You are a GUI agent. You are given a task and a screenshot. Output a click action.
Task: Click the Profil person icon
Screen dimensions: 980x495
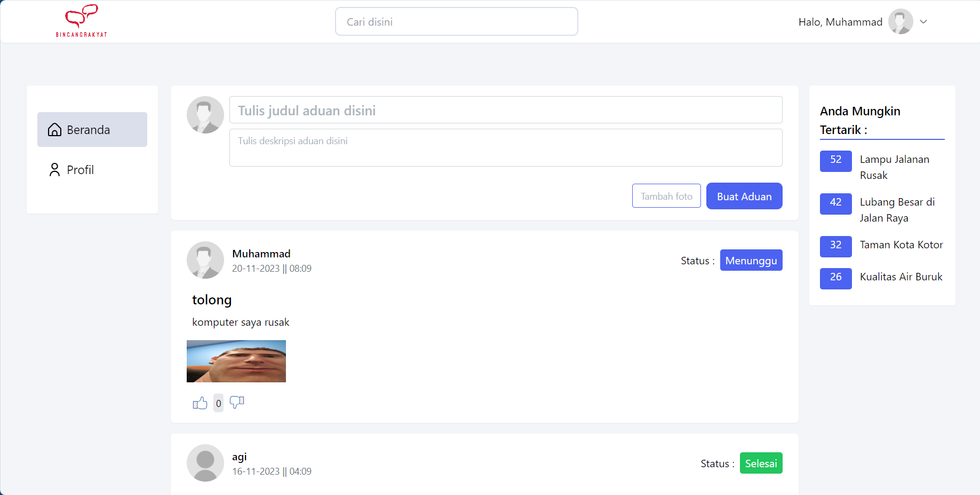click(54, 170)
